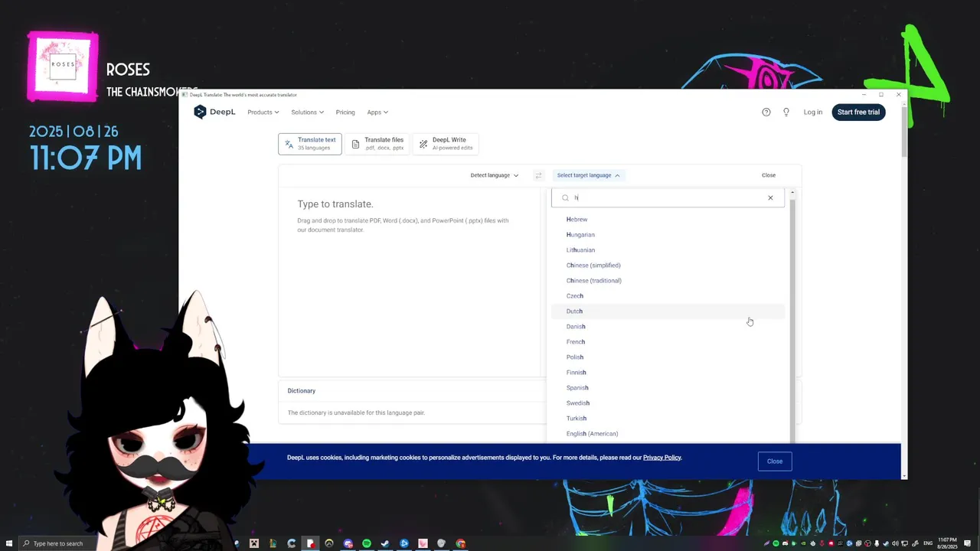Open the Apps dropdown menu
This screenshot has height=551, width=980.
(x=377, y=112)
